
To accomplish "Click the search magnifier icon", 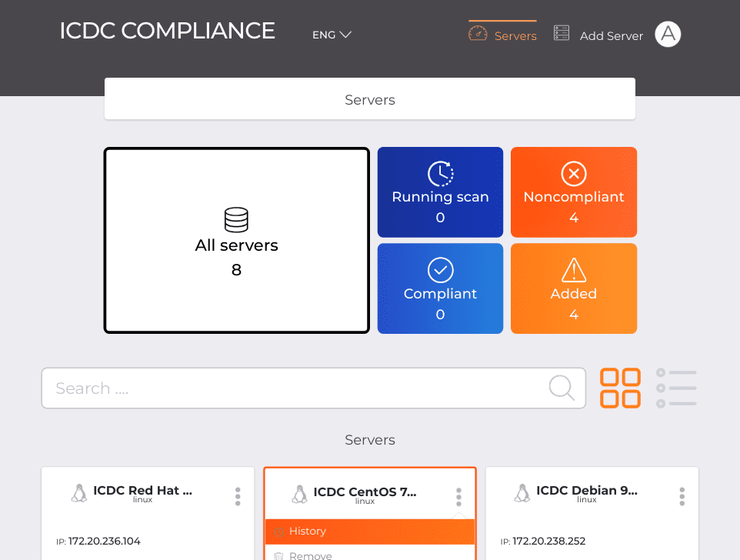I will tap(562, 388).
